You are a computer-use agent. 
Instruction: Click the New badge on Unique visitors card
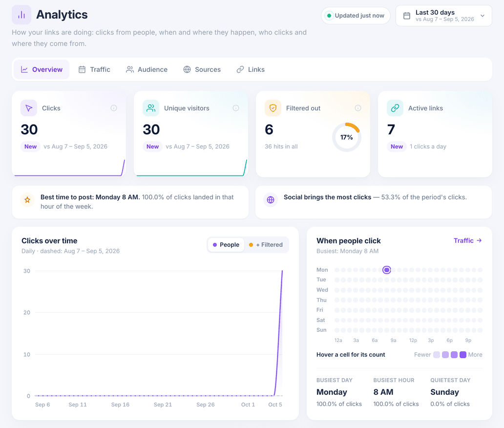[153, 147]
